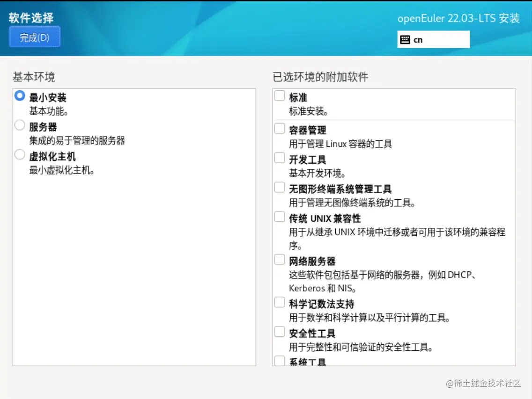Image resolution: width=532 pixels, height=399 pixels.
Task: Click the 完成(D) done button
Action: tap(35, 37)
